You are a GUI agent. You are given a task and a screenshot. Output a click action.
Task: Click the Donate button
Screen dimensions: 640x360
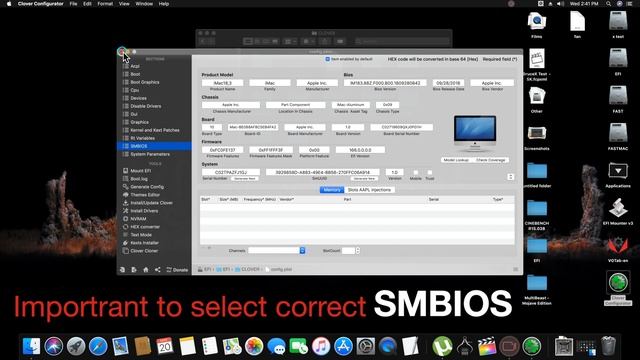[x=177, y=270]
